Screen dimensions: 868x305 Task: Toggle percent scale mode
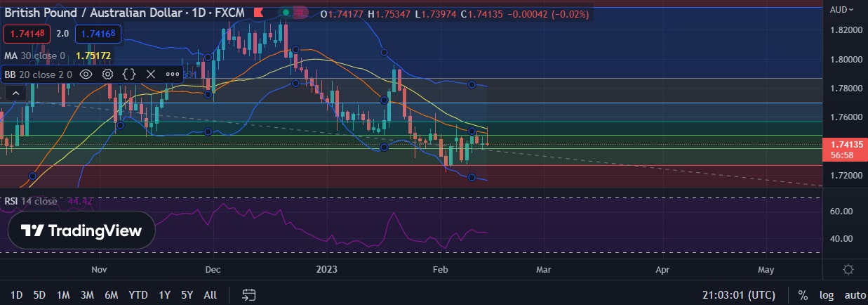[x=803, y=295]
